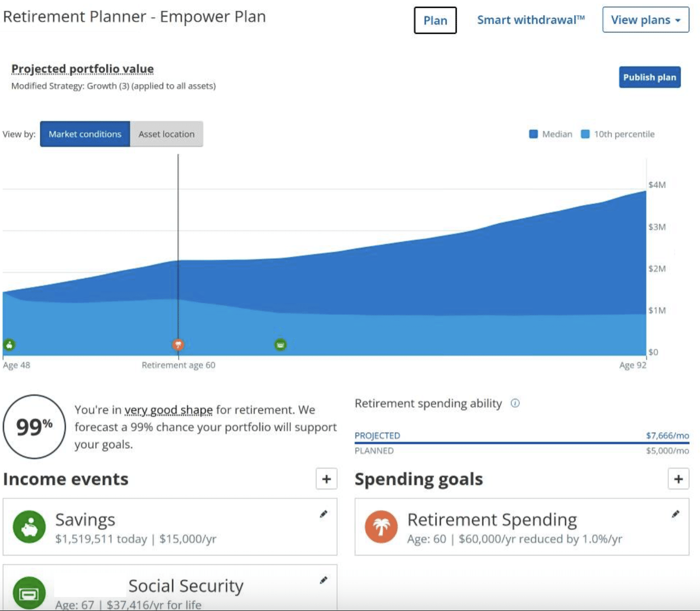This screenshot has width=700, height=611.
Task: Select the Plan tab
Action: (435, 20)
